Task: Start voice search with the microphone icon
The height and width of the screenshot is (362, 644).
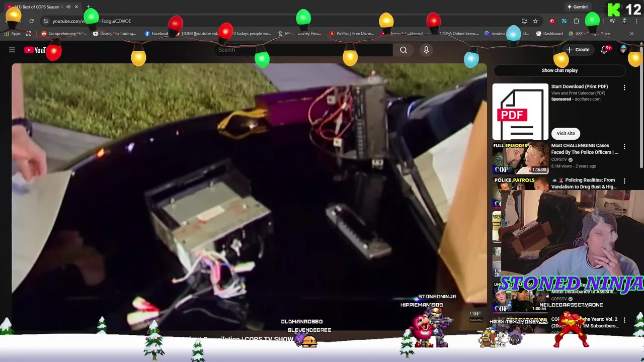Action: pos(426,50)
